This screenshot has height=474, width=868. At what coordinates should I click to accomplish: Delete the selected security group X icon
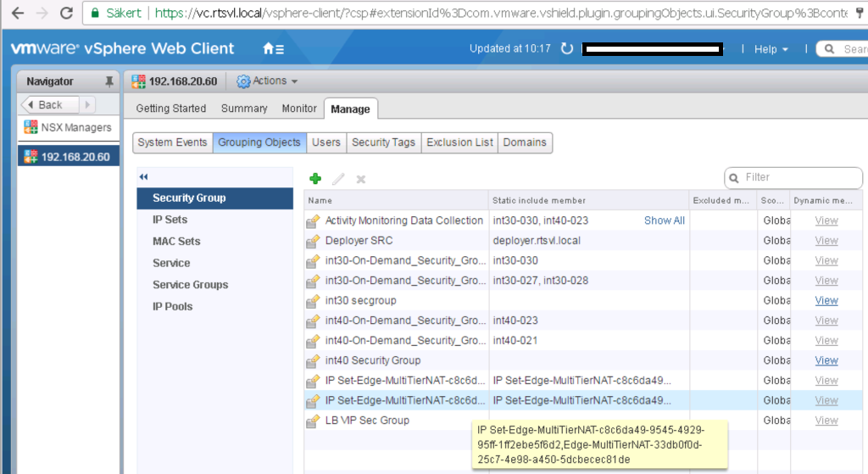361,179
